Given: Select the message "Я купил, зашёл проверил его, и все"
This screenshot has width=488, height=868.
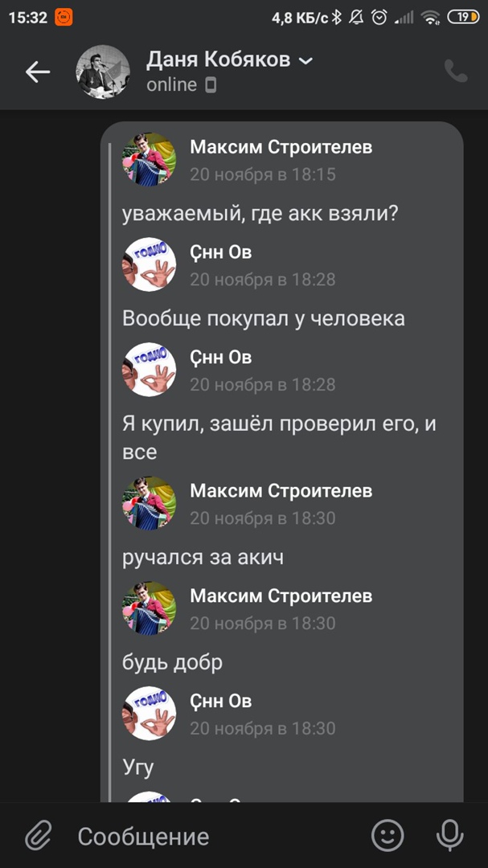Looking at the screenshot, I should 279,438.
